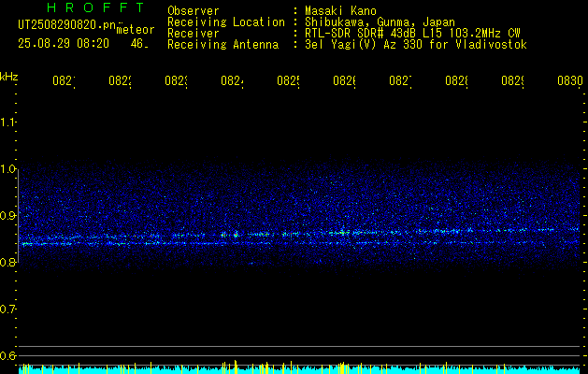Viewport: 588px width, 374px height.
Task: Click the "meteor" label
Action: point(136,30)
